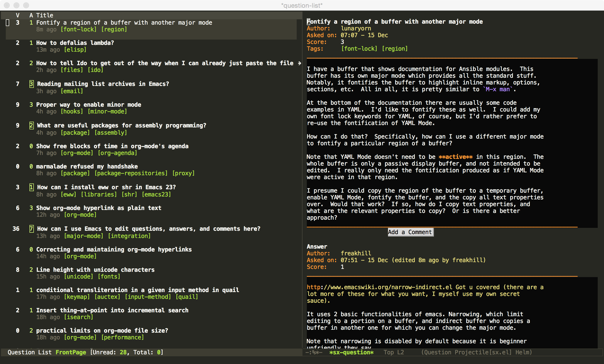
Task: Open 'Show free blocks of time in org-mode's agenda'
Action: coord(112,146)
